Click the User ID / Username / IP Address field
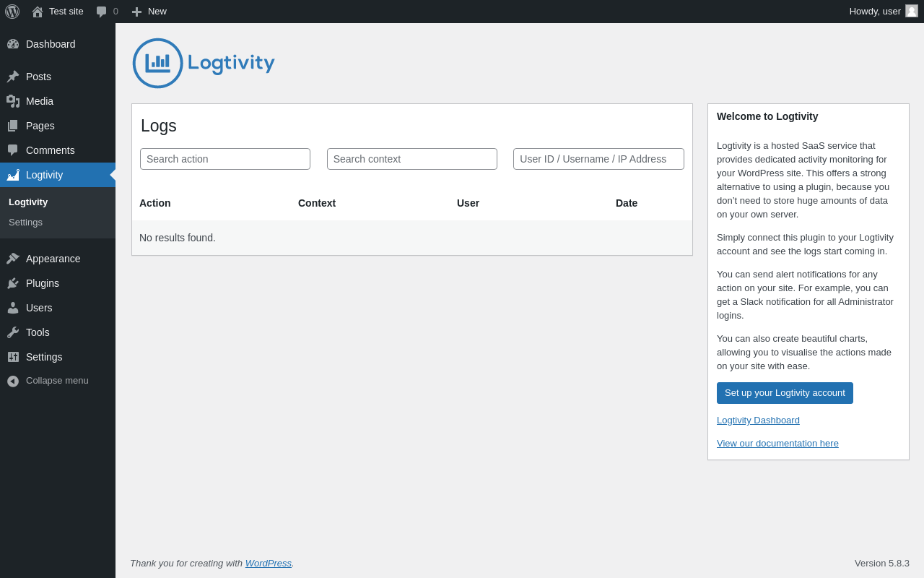The width and height of the screenshot is (924, 578). (x=598, y=159)
